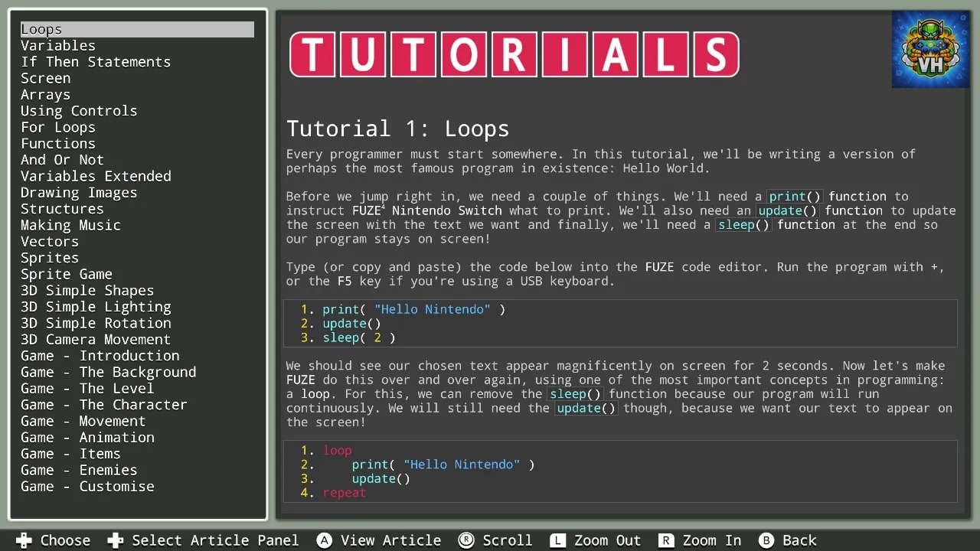Open the And Or Not tutorial

[x=62, y=160]
